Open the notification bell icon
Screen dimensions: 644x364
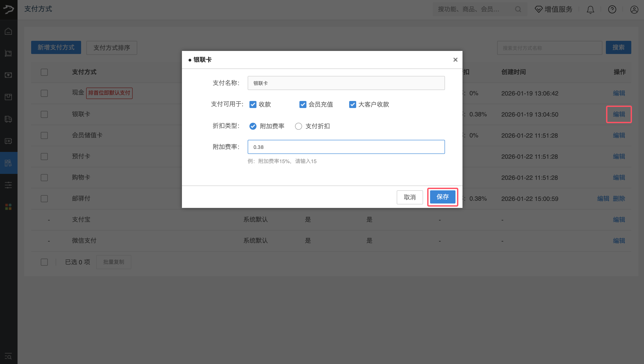[x=590, y=9]
